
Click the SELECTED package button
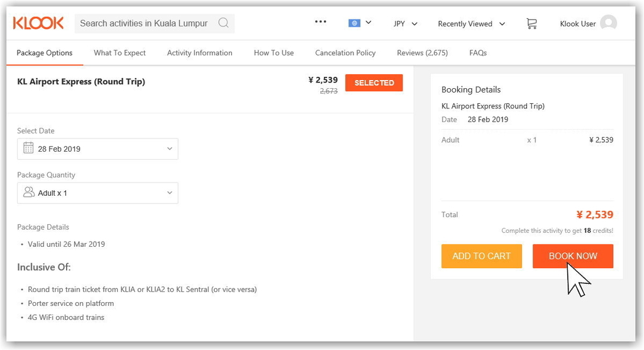click(x=374, y=82)
